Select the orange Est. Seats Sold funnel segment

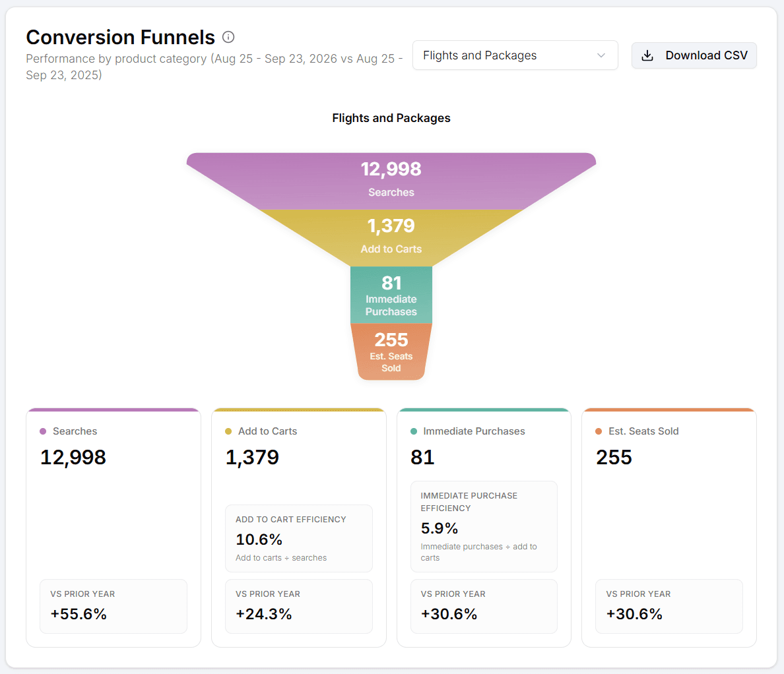391,352
